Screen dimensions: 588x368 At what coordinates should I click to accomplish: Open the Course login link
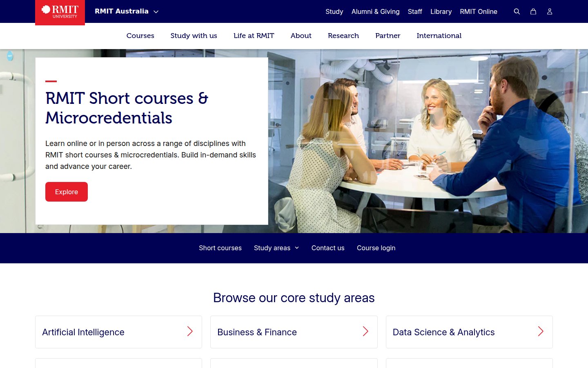coord(376,248)
